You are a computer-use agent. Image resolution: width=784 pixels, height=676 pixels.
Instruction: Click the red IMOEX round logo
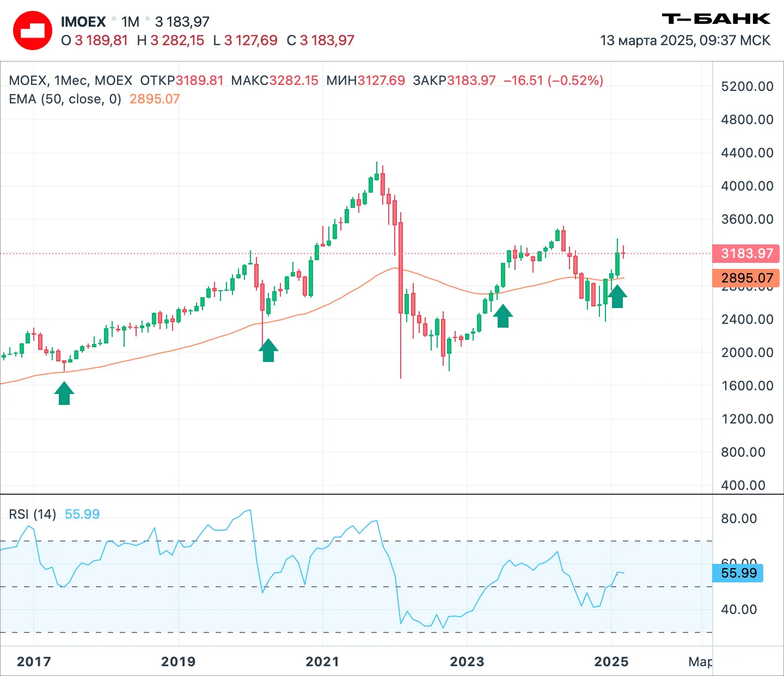33,30
